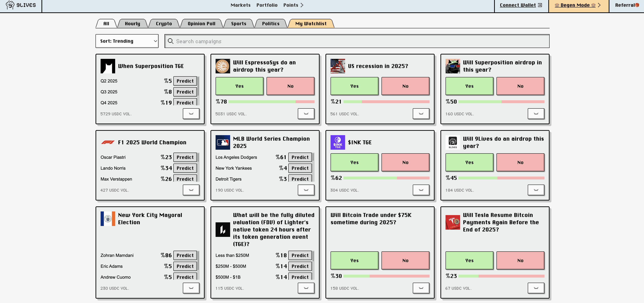
Task: Open Portfolio in top navigation
Action: pos(267,5)
